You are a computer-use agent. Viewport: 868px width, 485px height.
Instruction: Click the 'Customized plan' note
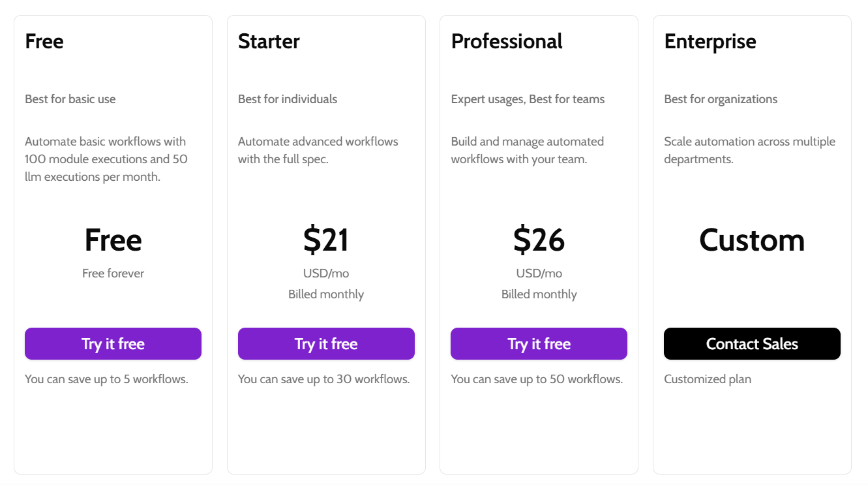(708, 379)
